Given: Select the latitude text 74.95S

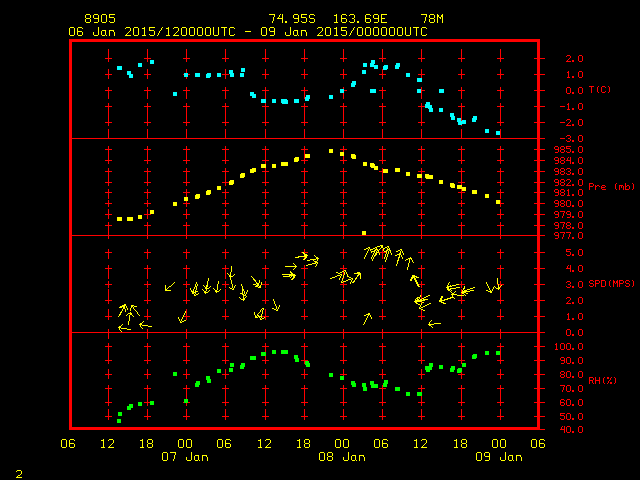Looking at the screenshot, I should (292, 19).
